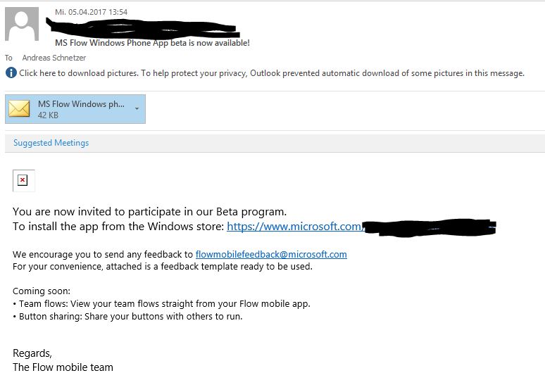Click the blue info icon
The width and height of the screenshot is (545, 392).
click(x=11, y=73)
